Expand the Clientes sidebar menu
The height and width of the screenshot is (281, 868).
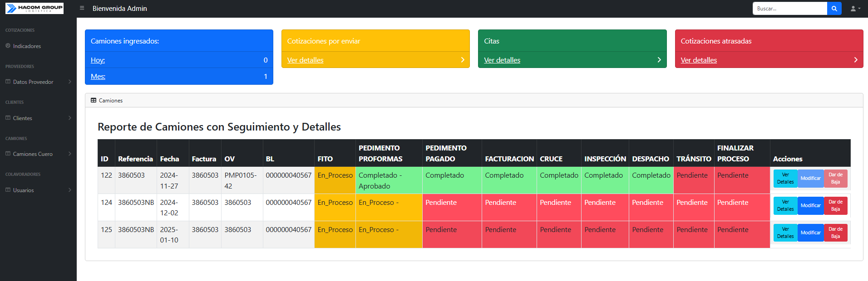coord(38,118)
